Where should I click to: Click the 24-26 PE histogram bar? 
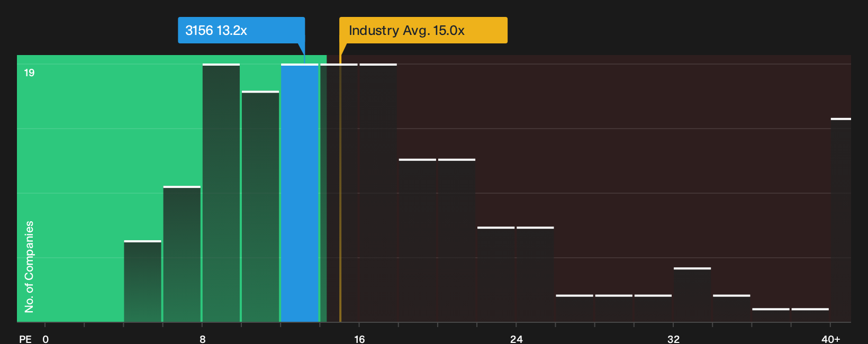[x=535, y=274]
